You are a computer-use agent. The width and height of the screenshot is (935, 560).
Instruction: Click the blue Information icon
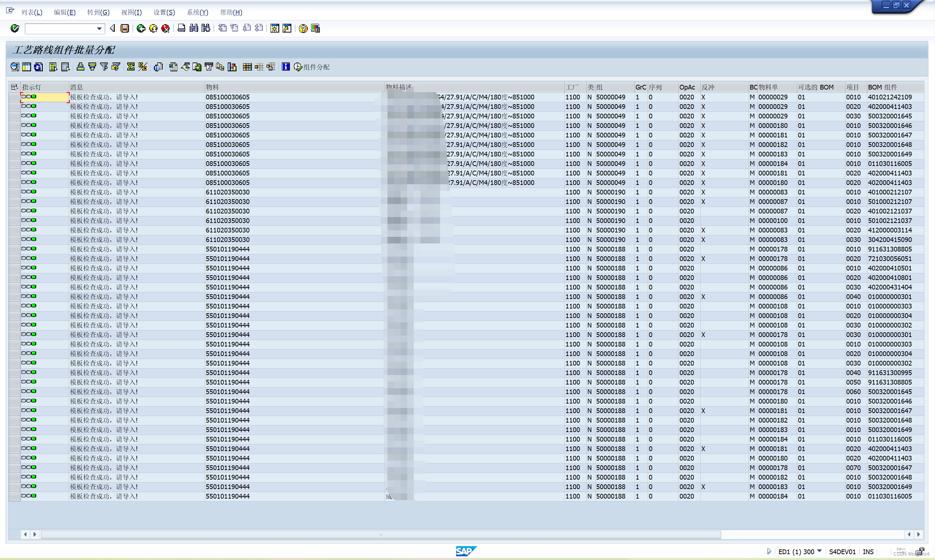click(285, 67)
